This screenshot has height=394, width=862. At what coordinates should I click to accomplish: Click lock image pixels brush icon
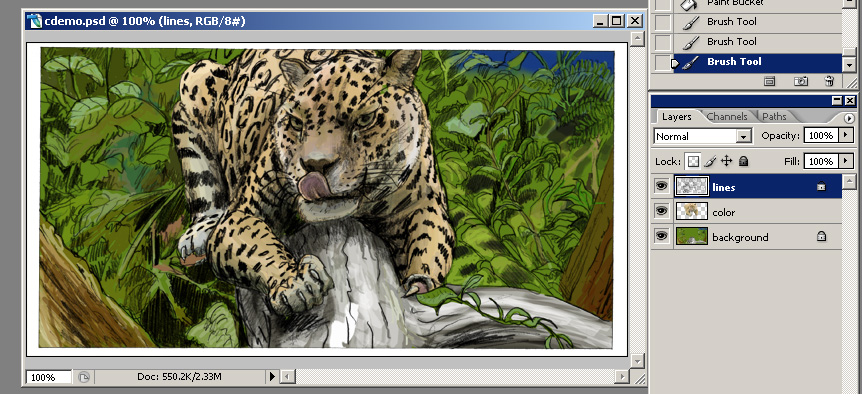(710, 161)
